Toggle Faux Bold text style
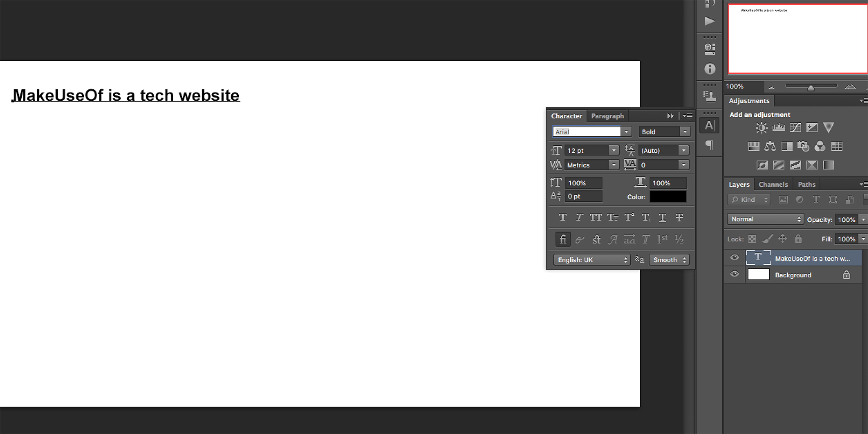 tap(562, 217)
